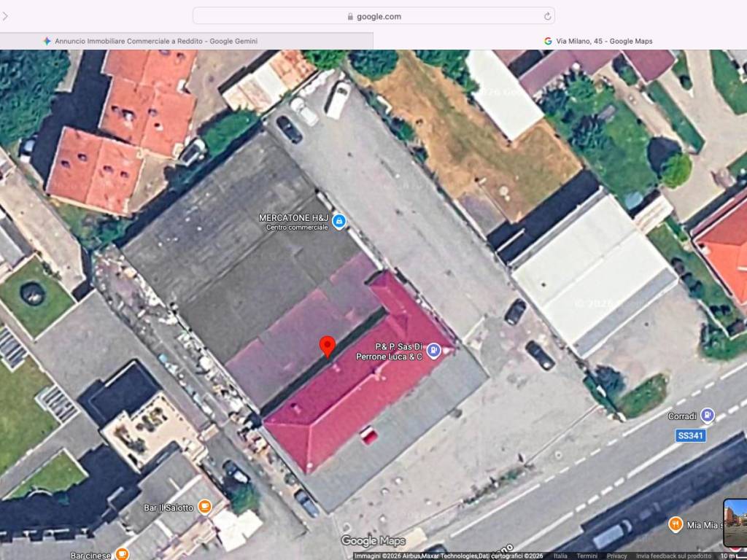This screenshot has height=560, width=747.
Task: Click the Italia footer link
Action: coord(560,556)
